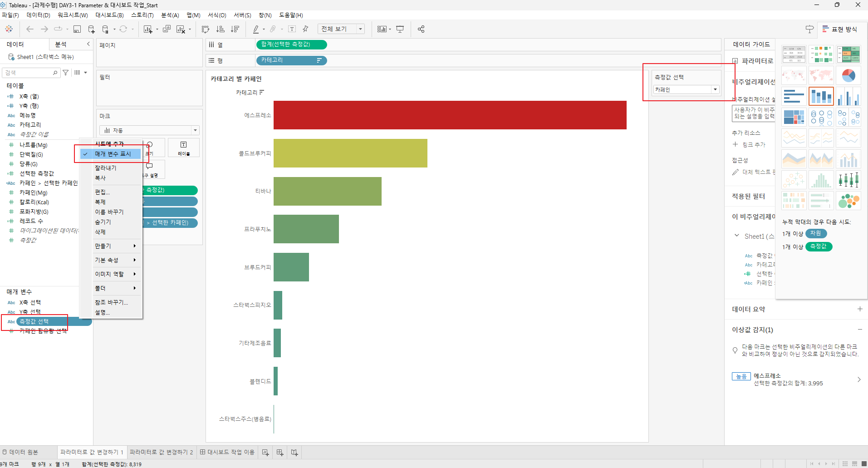Click the sort descending icon
The height and width of the screenshot is (468, 868).
tap(235, 29)
